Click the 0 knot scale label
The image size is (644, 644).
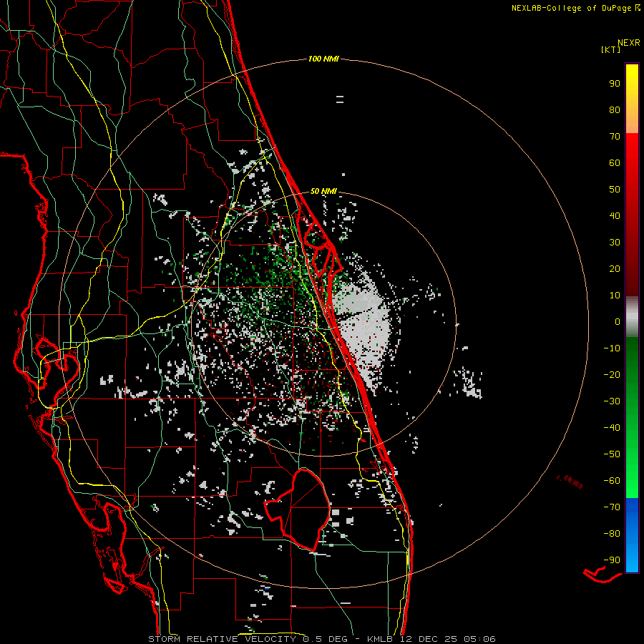coord(618,321)
